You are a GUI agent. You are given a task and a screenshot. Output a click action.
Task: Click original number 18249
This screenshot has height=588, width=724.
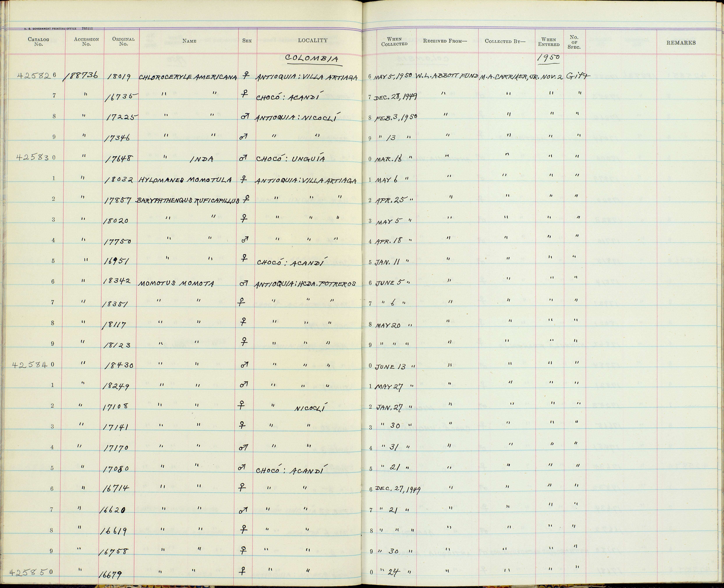[x=117, y=386]
